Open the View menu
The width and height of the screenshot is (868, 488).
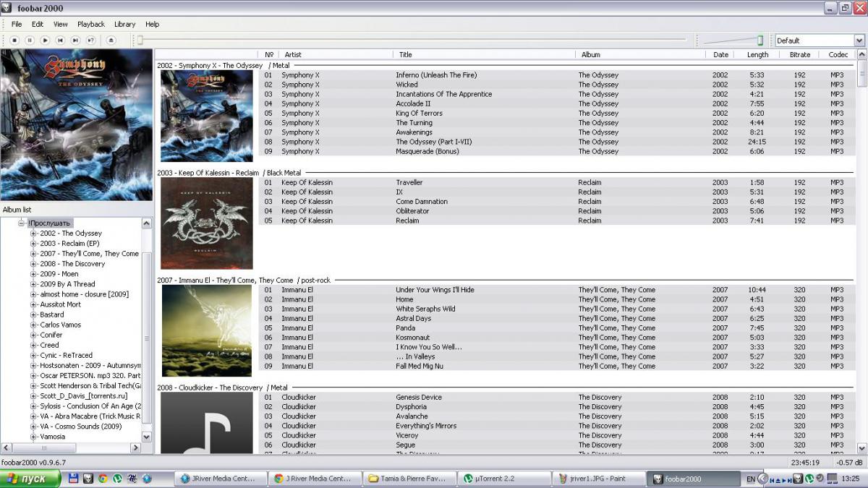[x=61, y=24]
